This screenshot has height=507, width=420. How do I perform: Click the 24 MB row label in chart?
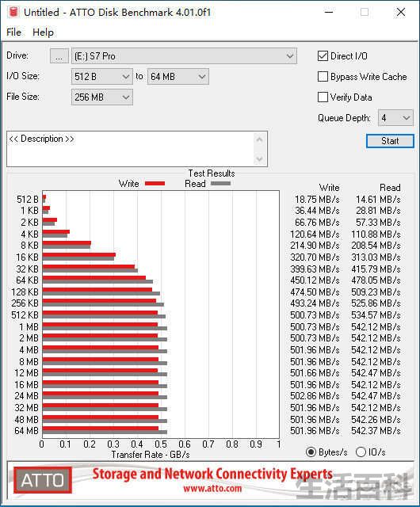[26, 396]
